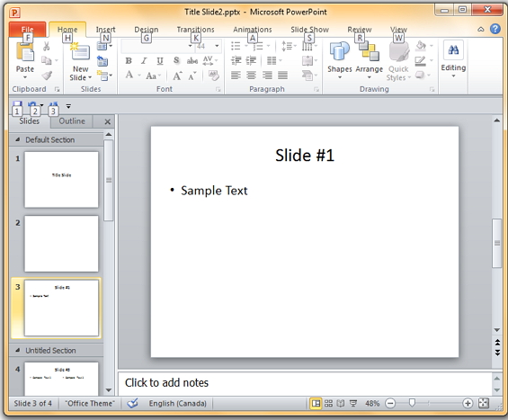Open the Quick Styles gallery
Screen dimensions: 508x420
pos(399,61)
